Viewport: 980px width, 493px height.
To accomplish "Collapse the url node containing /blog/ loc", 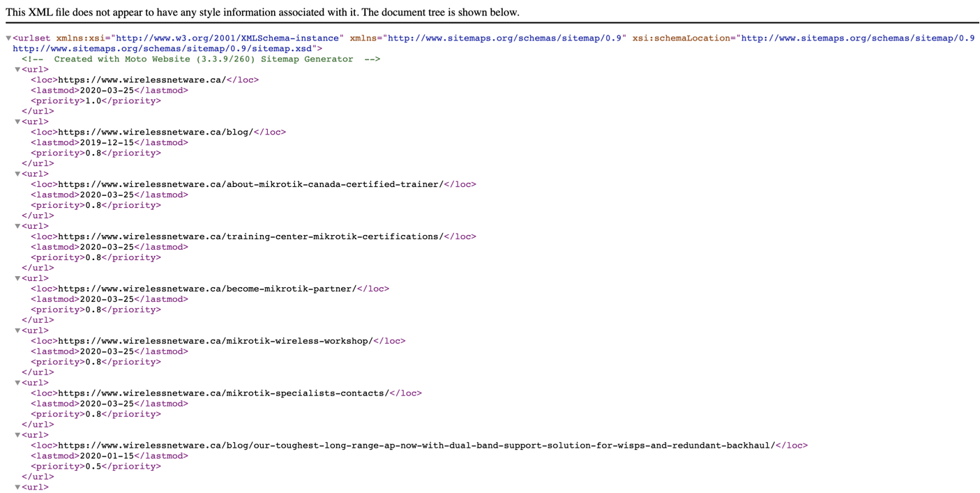I will pos(17,122).
